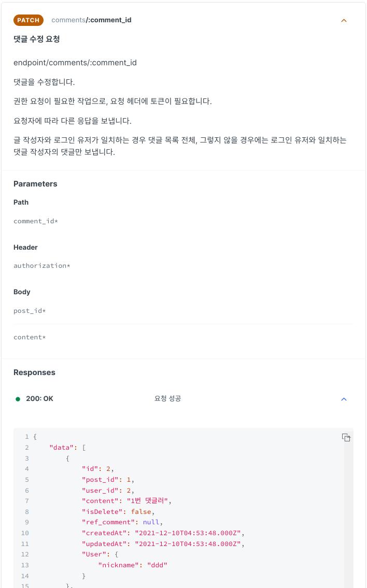Click the Body subsection label
The image size is (367, 588).
[22, 292]
